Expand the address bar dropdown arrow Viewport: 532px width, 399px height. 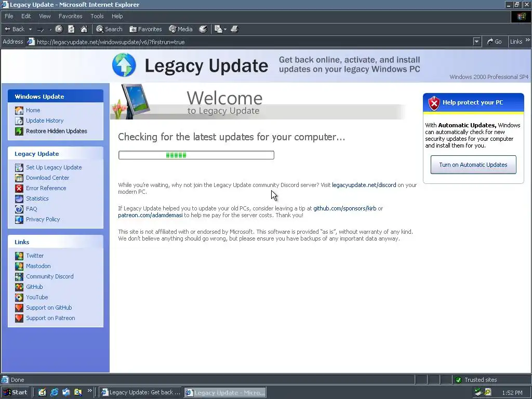pos(477,42)
